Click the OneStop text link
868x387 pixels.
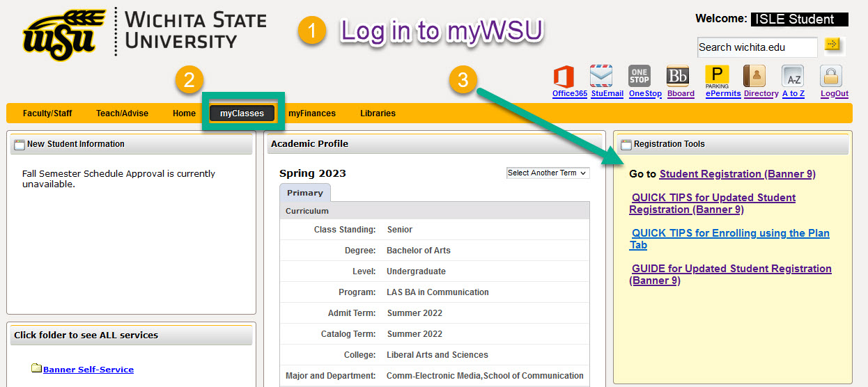tap(645, 93)
